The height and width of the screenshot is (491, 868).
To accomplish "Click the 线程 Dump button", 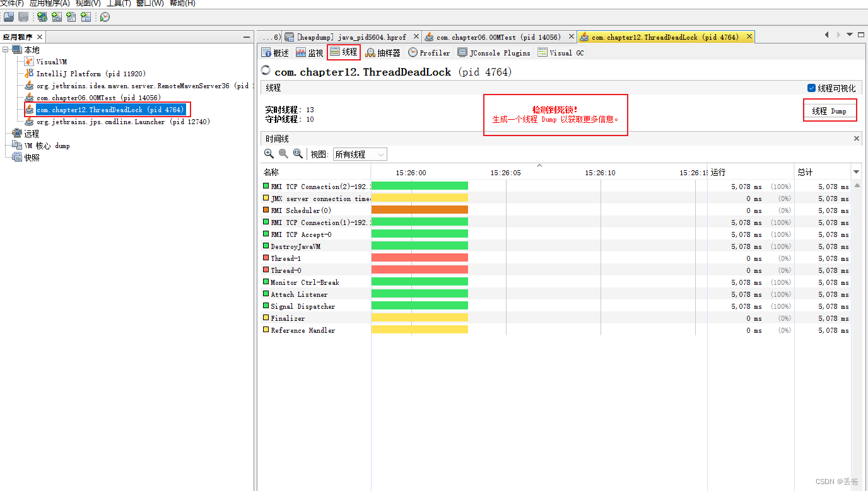I will click(x=830, y=111).
